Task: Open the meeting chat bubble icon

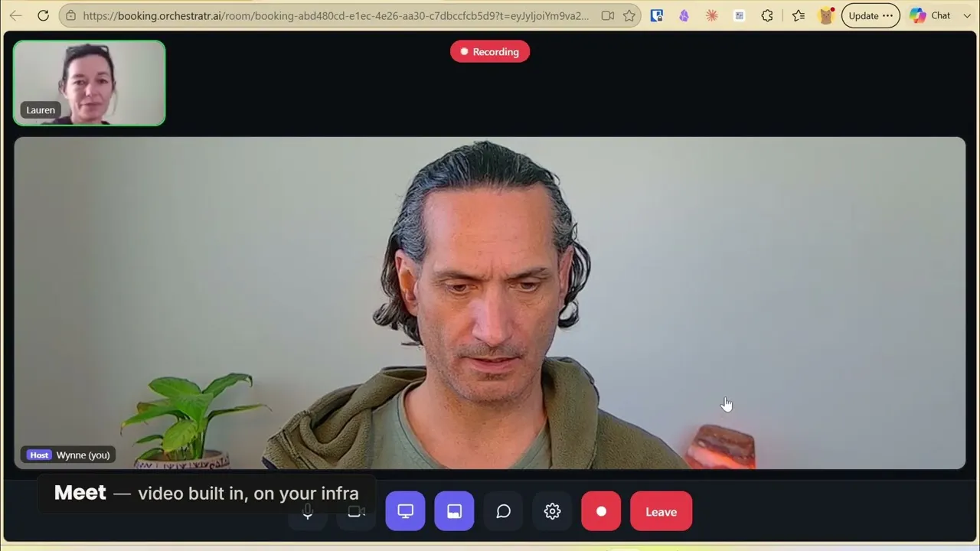Action: click(x=503, y=511)
